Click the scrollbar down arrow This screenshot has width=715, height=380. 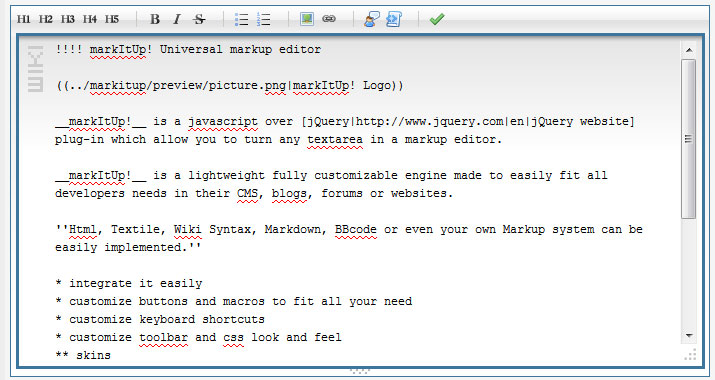point(689,336)
